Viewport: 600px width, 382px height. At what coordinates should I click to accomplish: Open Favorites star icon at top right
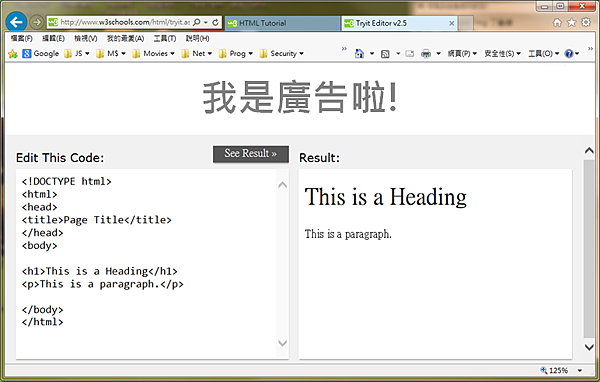[572, 23]
